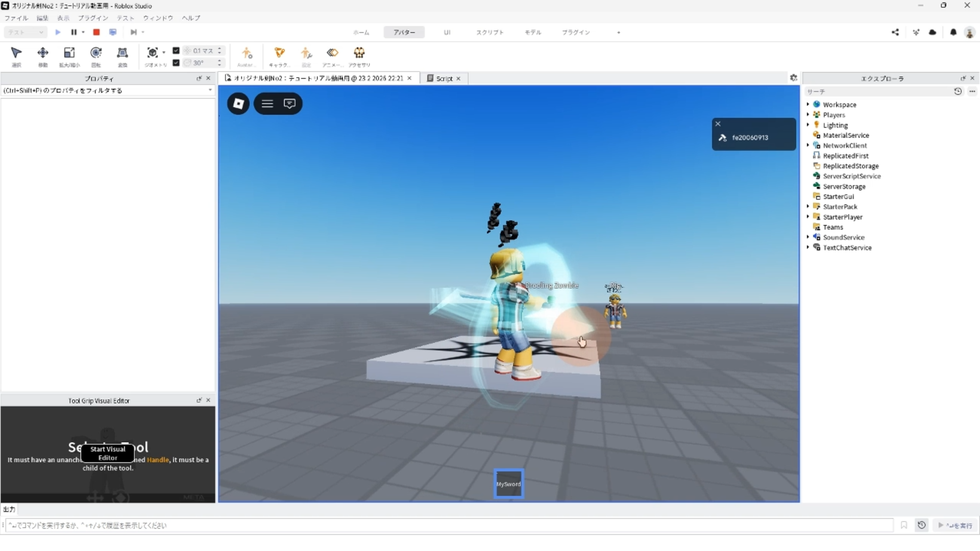
Task: Open the Geometry mode dropdown arrow
Action: tap(164, 52)
